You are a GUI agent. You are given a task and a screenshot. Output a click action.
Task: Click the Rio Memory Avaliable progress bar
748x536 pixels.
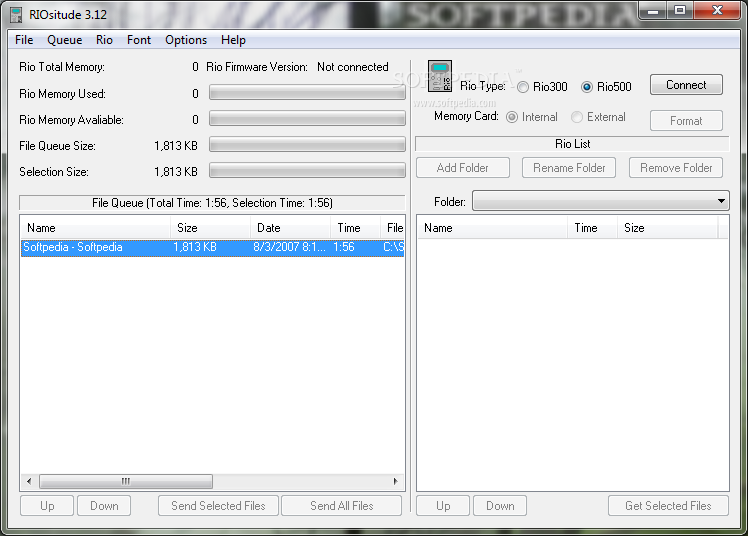(307, 118)
